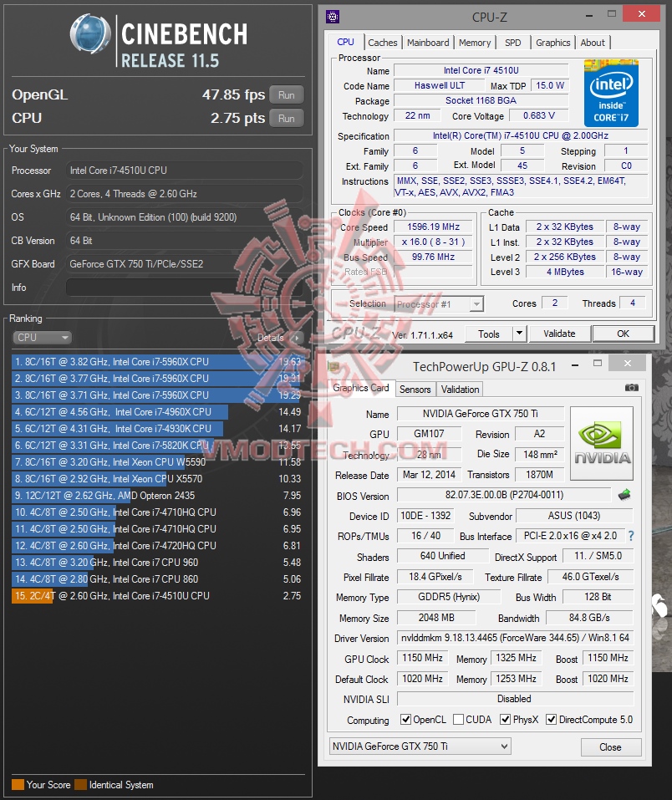Click the BIOS Version value in GPU-Z

(x=504, y=495)
